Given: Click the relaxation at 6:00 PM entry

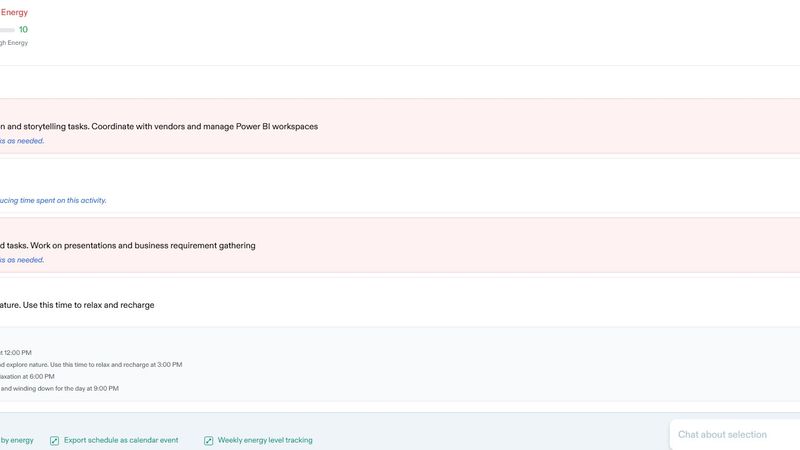Looking at the screenshot, I should [28, 377].
